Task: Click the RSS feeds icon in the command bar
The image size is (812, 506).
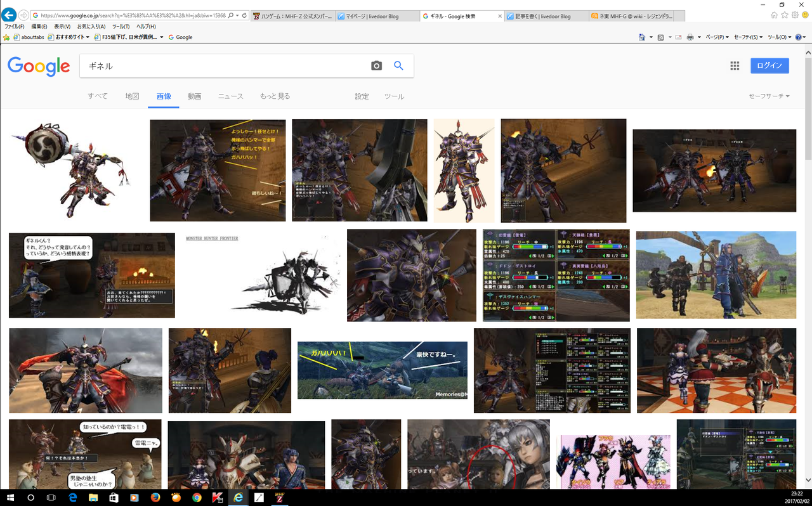Action: click(661, 37)
